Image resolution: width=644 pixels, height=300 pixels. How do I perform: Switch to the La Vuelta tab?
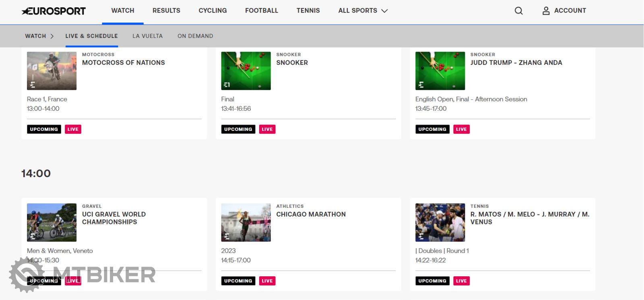[x=147, y=36]
